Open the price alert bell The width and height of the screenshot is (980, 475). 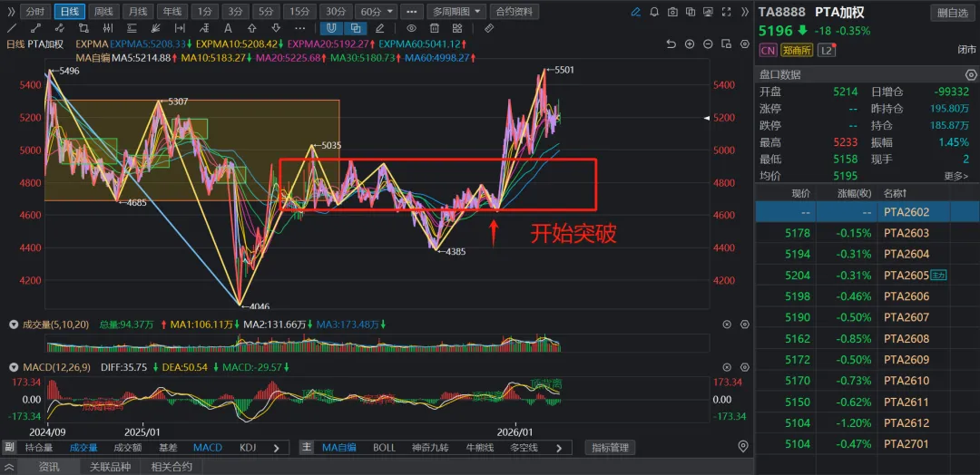(653, 11)
